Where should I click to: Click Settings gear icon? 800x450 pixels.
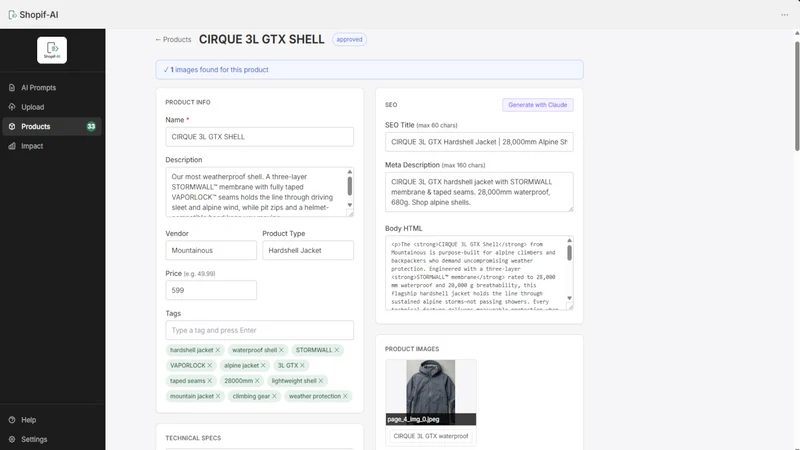[x=12, y=439]
